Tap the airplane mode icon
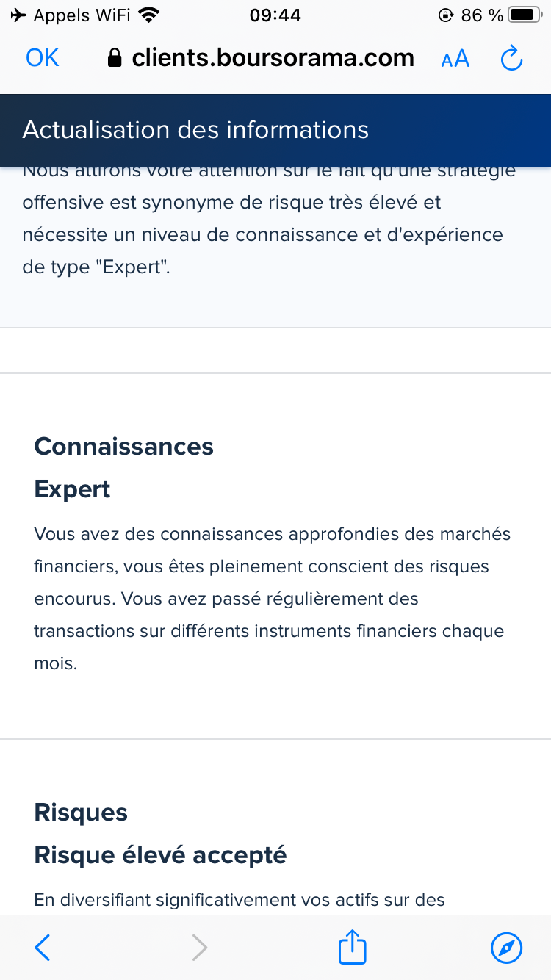Image resolution: width=551 pixels, height=980 pixels. [19, 15]
